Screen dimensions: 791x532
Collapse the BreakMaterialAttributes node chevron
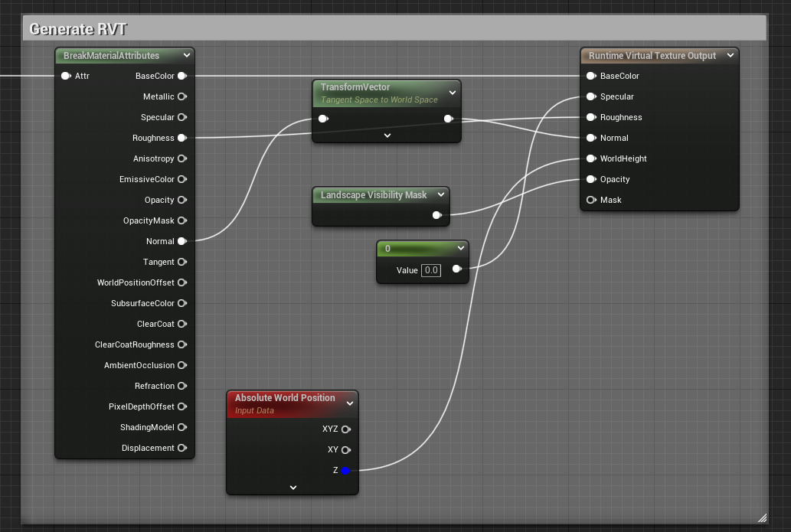pos(186,55)
